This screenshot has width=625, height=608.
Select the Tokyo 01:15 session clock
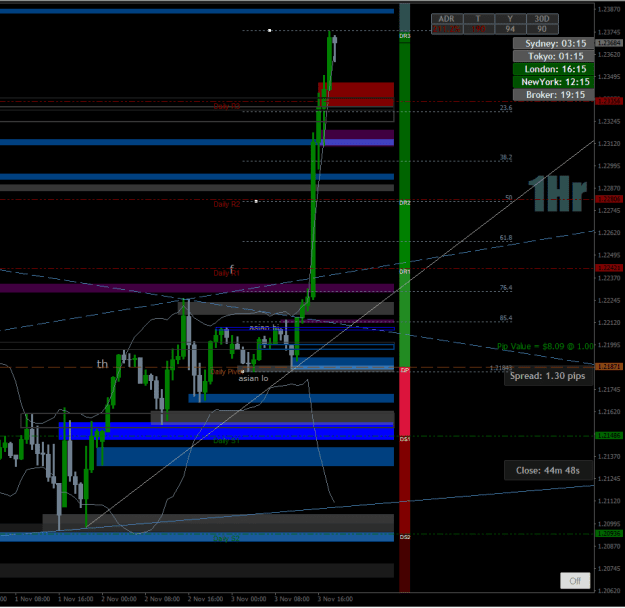pyautogui.click(x=553, y=56)
